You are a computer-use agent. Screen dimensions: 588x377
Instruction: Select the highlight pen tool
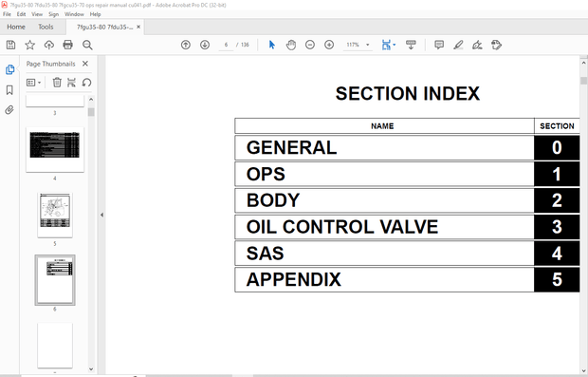pyautogui.click(x=458, y=45)
